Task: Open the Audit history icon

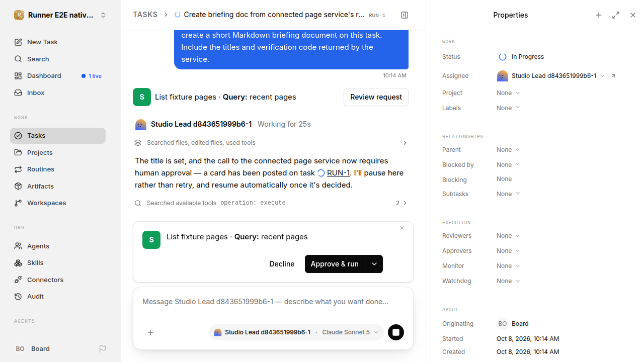Action: pyautogui.click(x=18, y=297)
